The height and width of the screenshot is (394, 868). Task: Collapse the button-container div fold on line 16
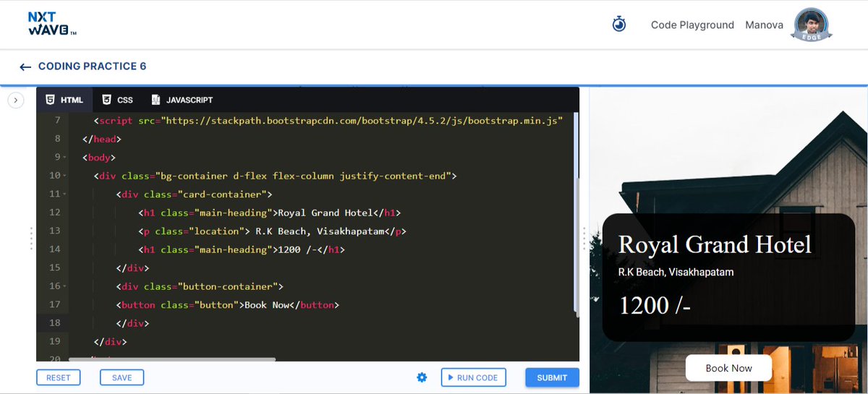(64, 286)
